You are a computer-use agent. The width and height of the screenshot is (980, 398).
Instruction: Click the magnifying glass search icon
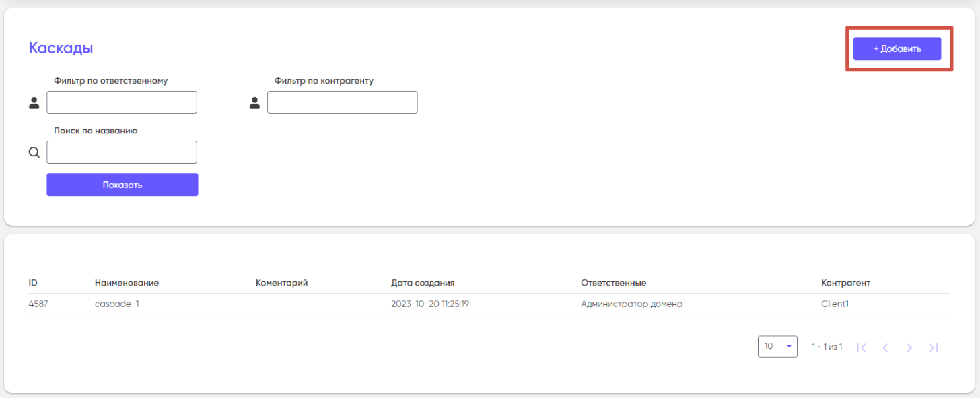pyautogui.click(x=34, y=153)
